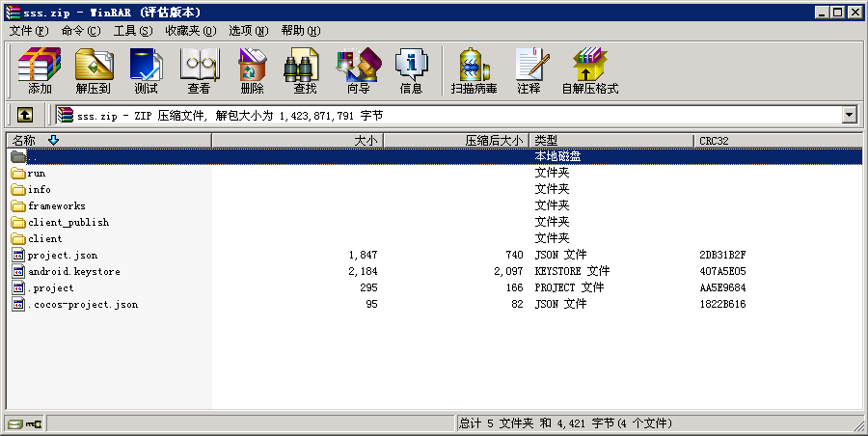Image resolution: width=868 pixels, height=436 pixels.
Task: Open the 注释 (Comment) tool
Action: pyautogui.click(x=529, y=70)
